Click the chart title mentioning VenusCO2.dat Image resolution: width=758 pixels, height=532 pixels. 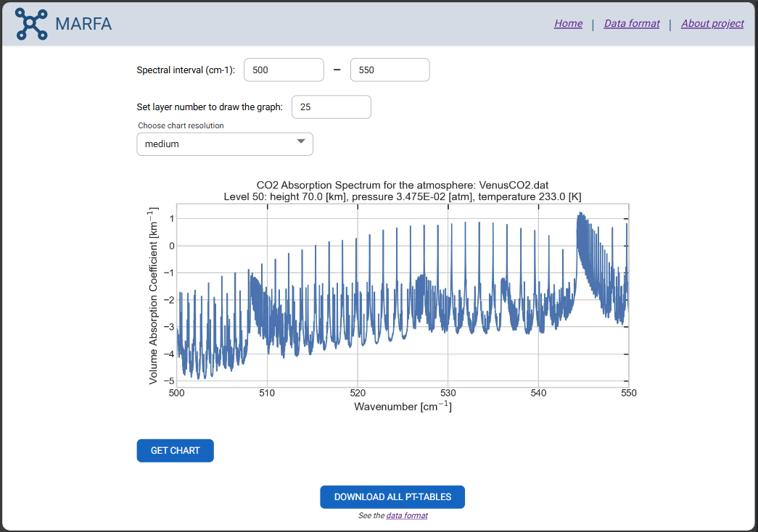click(403, 186)
